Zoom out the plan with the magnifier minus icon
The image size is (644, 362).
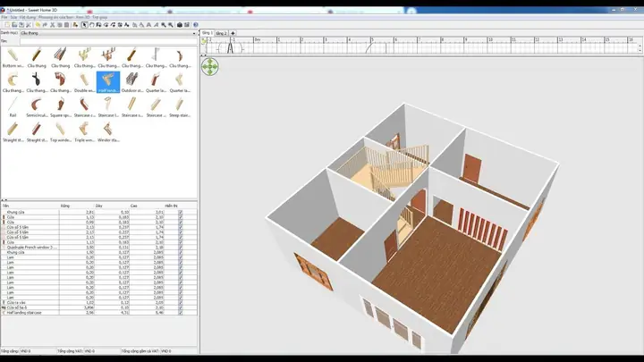(171, 25)
